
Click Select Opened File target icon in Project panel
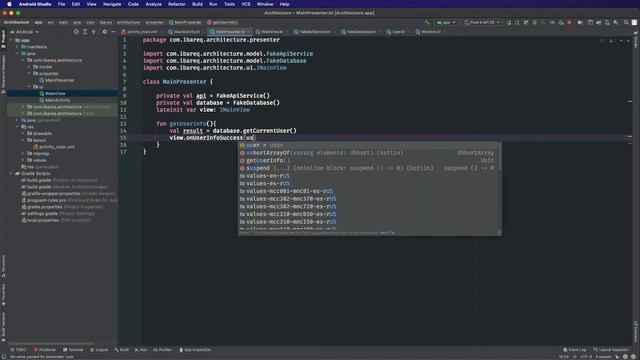click(76, 31)
